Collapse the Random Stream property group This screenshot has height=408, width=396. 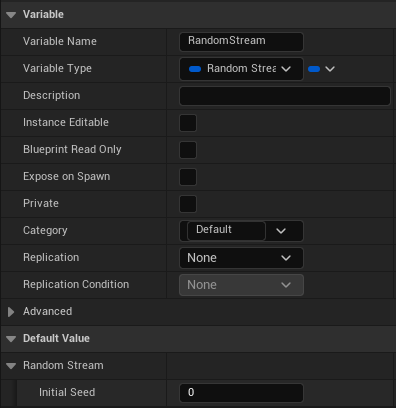click(11, 366)
